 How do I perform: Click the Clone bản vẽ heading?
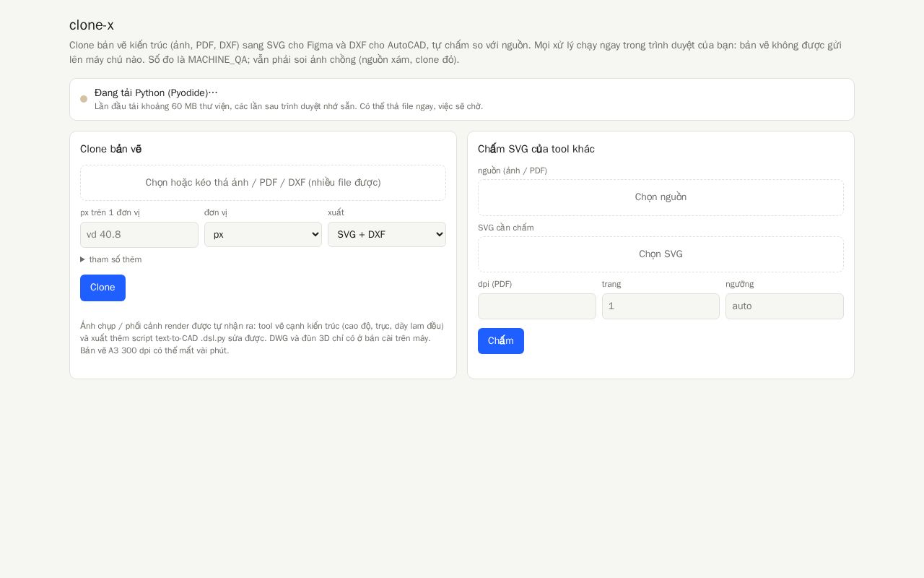(111, 149)
